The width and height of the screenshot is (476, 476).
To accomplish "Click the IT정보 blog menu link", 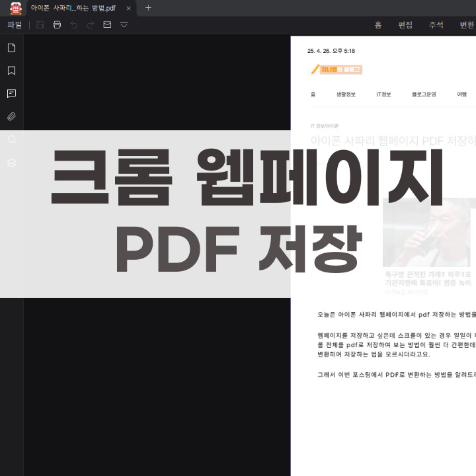I will (383, 95).
